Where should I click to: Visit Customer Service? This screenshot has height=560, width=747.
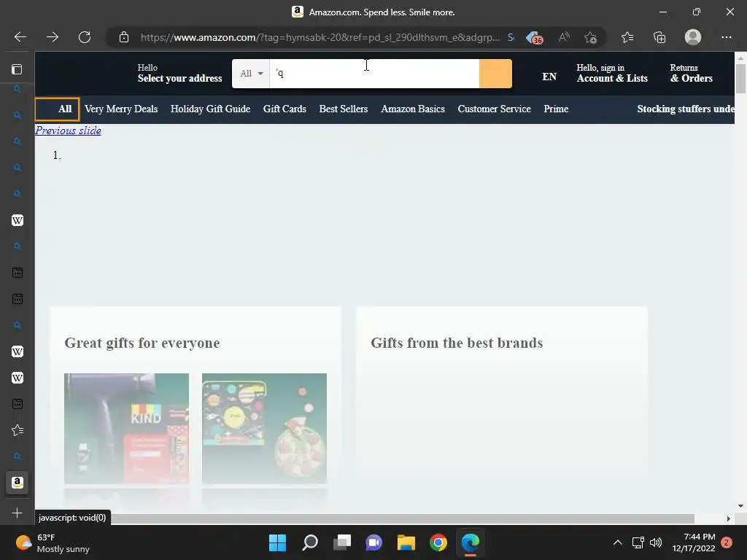pos(494,109)
